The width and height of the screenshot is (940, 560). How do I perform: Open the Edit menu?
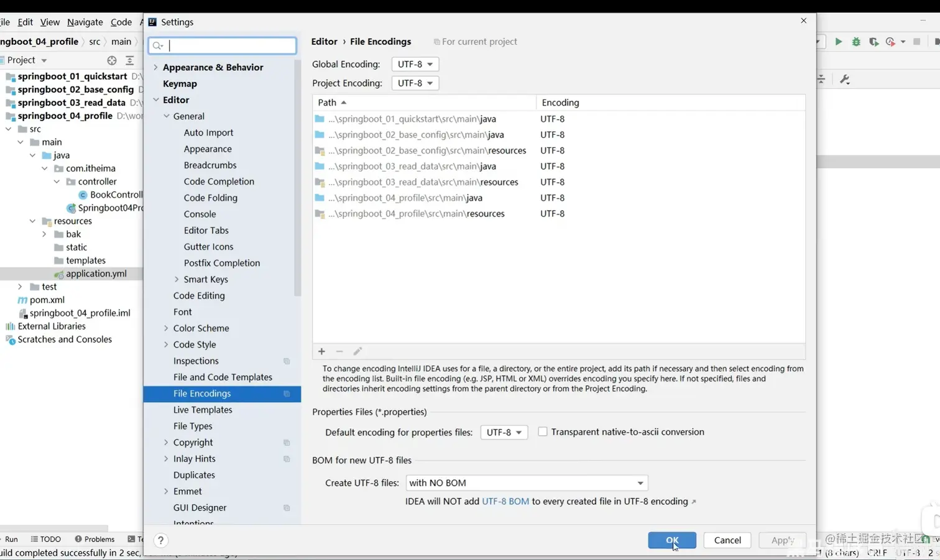25,22
